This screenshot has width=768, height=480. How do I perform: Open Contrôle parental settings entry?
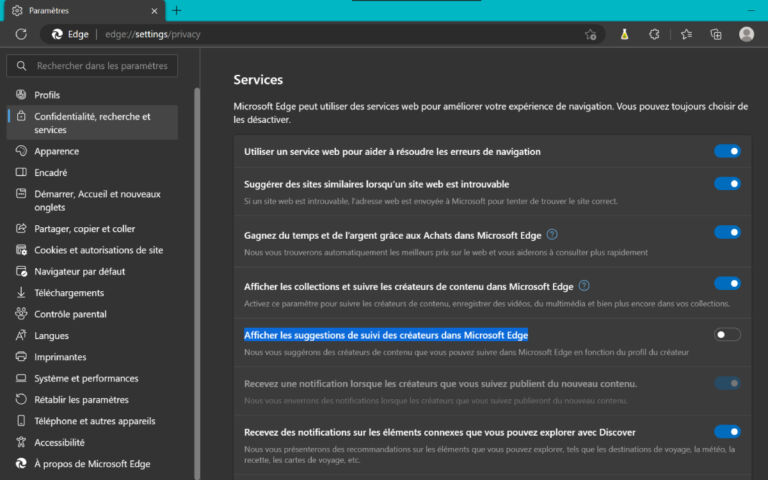(x=92, y=314)
